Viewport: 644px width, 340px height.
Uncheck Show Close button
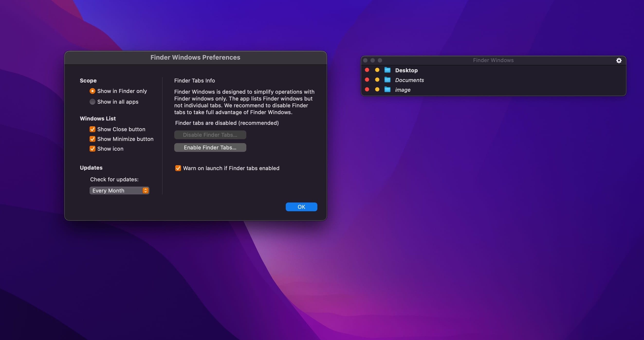click(92, 129)
